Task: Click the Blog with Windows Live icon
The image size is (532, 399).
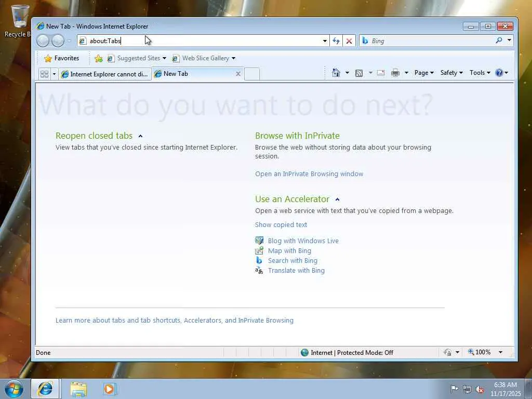Action: coord(259,241)
